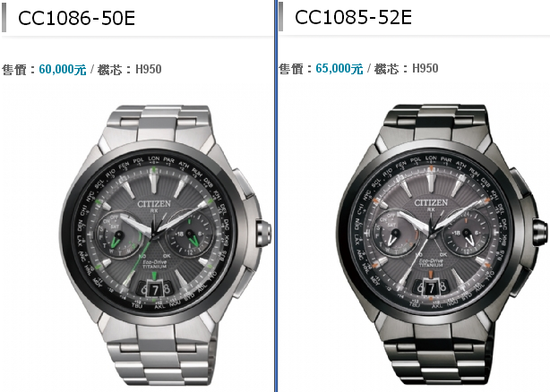Click the gray bar beside CC1086-50E heading
The image size is (550, 392).
tap(4, 17)
